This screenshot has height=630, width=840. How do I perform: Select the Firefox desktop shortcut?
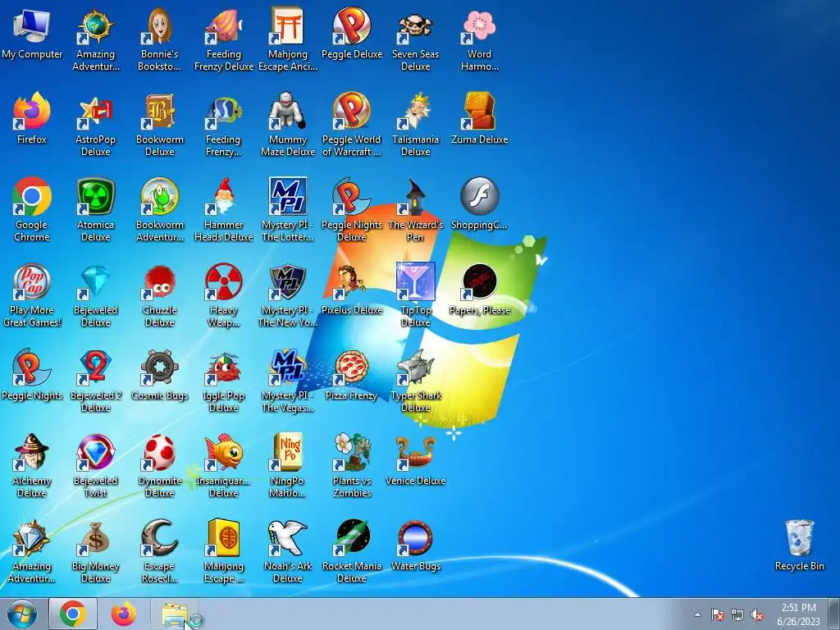[32, 119]
